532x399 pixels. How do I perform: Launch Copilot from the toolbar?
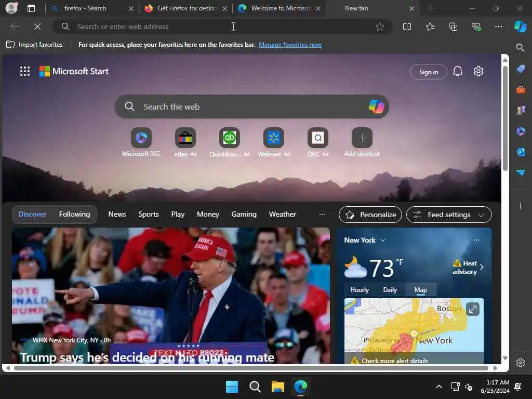(521, 26)
